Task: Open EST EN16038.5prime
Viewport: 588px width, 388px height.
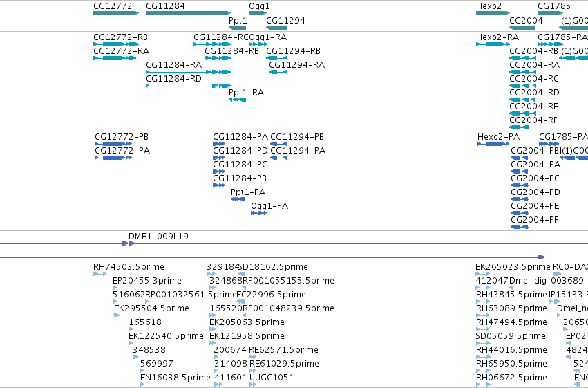Action: 142,385
